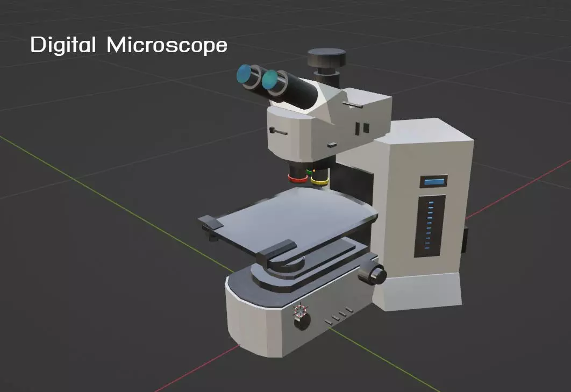Image resolution: width=571 pixels, height=392 pixels.
Task: Select the small blue display on the column
Action: (433, 181)
